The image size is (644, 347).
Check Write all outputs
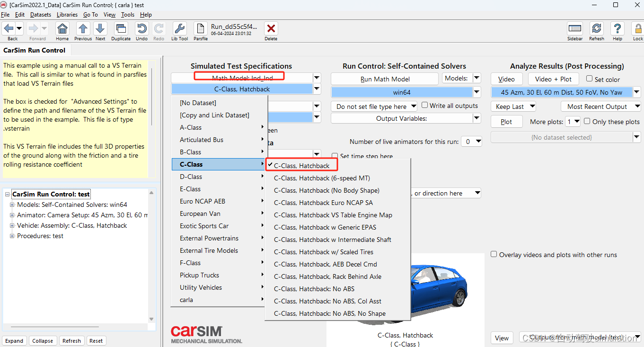tap(425, 105)
